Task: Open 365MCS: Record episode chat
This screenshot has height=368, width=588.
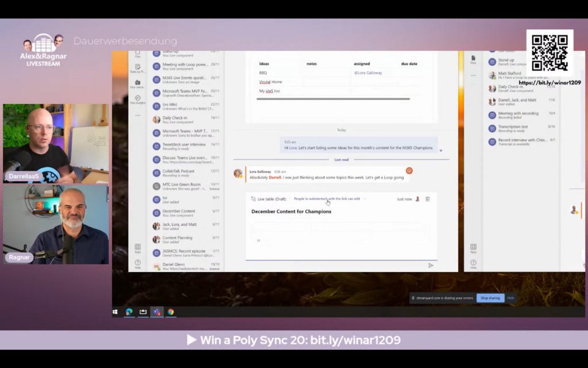Action: 187,253
